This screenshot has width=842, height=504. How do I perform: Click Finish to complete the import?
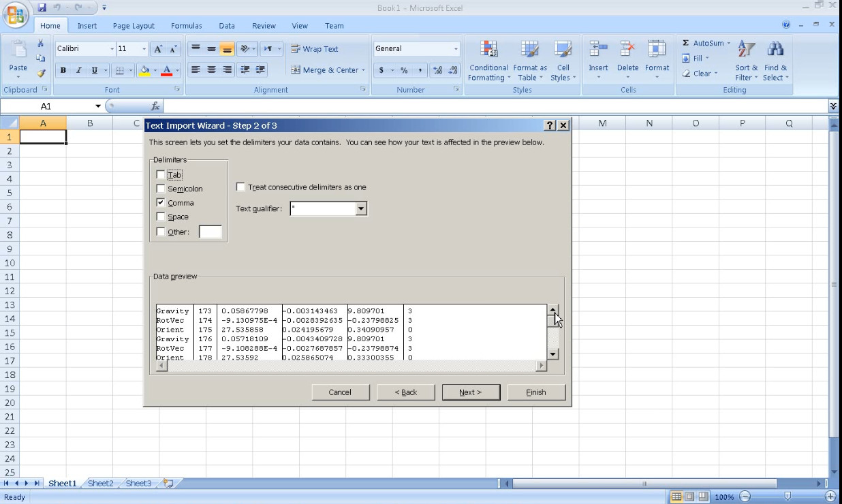point(536,392)
